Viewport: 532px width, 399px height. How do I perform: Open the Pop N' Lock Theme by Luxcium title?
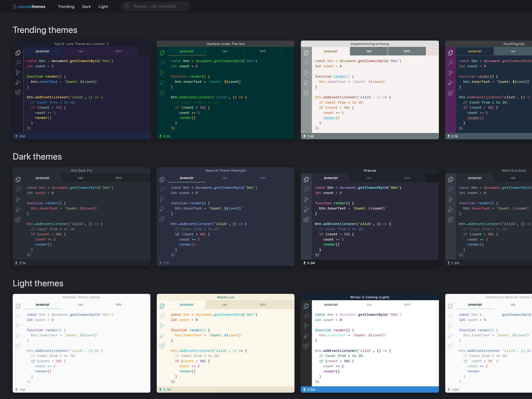[x=81, y=44]
